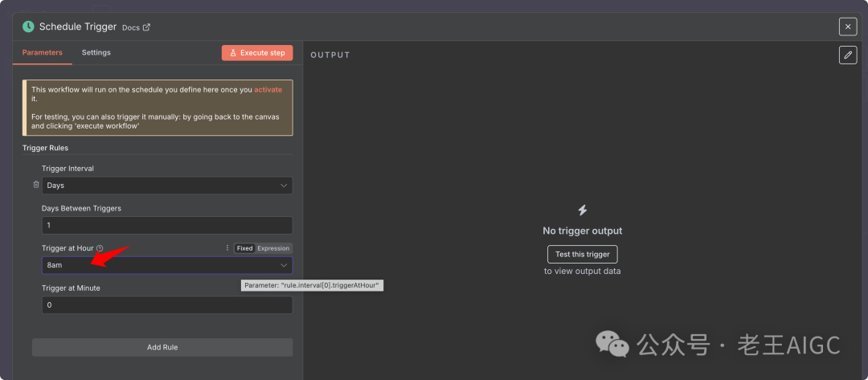Viewport: 868px width, 380px height.
Task: Click the pencil edit output icon
Action: pyautogui.click(x=848, y=55)
